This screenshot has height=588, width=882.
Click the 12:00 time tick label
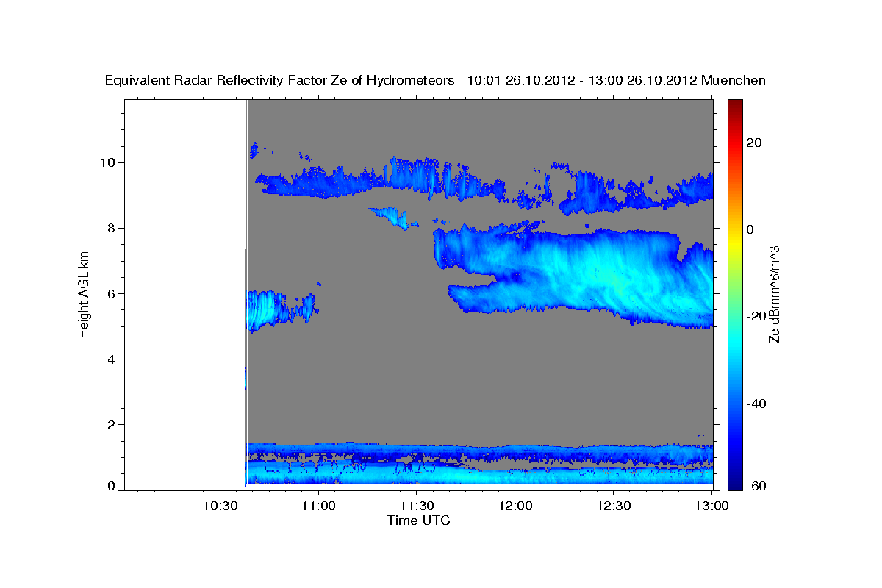[514, 506]
